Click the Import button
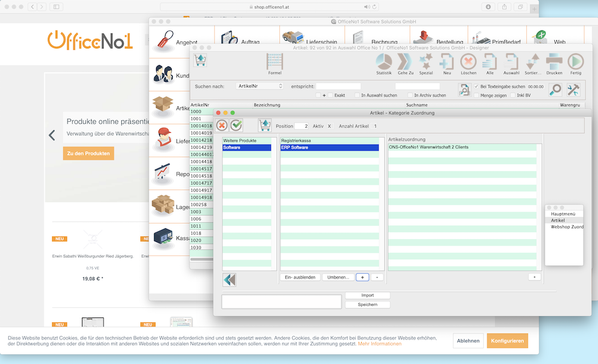The image size is (598, 364). [x=368, y=295]
